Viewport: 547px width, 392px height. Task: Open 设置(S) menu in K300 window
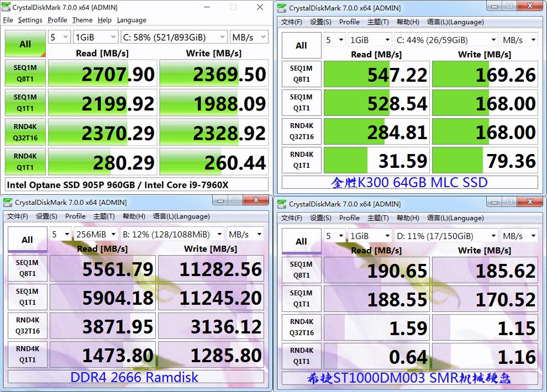click(320, 22)
